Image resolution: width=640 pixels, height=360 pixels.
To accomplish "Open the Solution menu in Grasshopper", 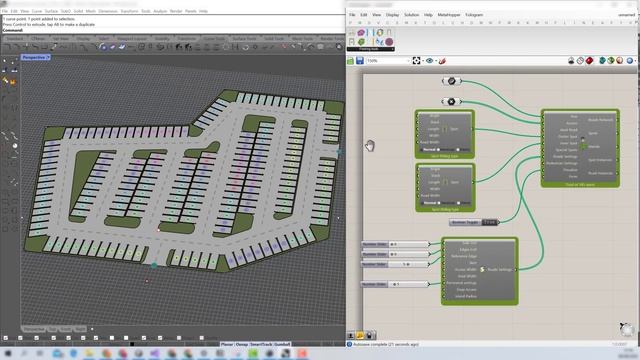I will [x=411, y=15].
